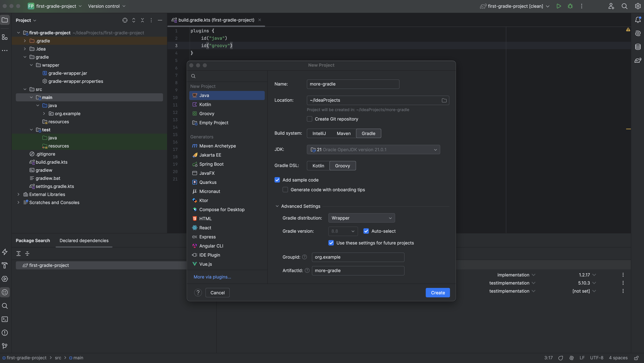Enable Create Git repository checkbox
Image resolution: width=644 pixels, height=363 pixels.
pyautogui.click(x=310, y=119)
